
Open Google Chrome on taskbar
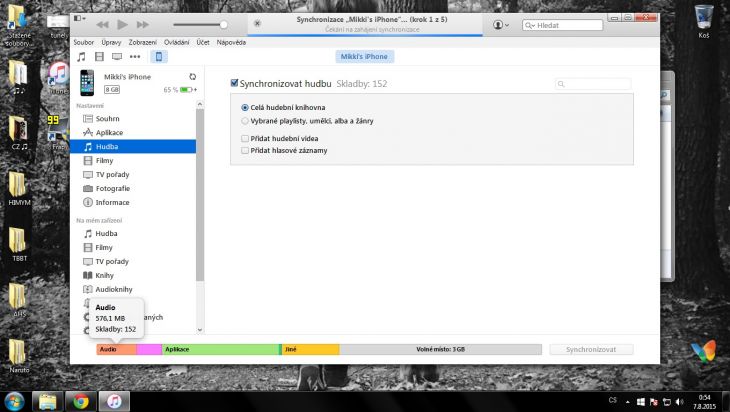pyautogui.click(x=81, y=401)
